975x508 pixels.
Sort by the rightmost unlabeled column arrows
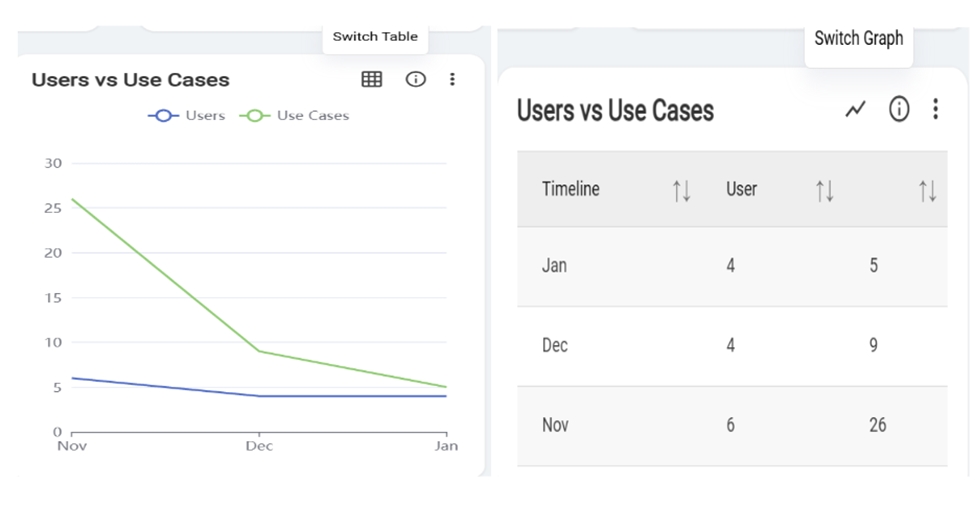click(x=927, y=190)
